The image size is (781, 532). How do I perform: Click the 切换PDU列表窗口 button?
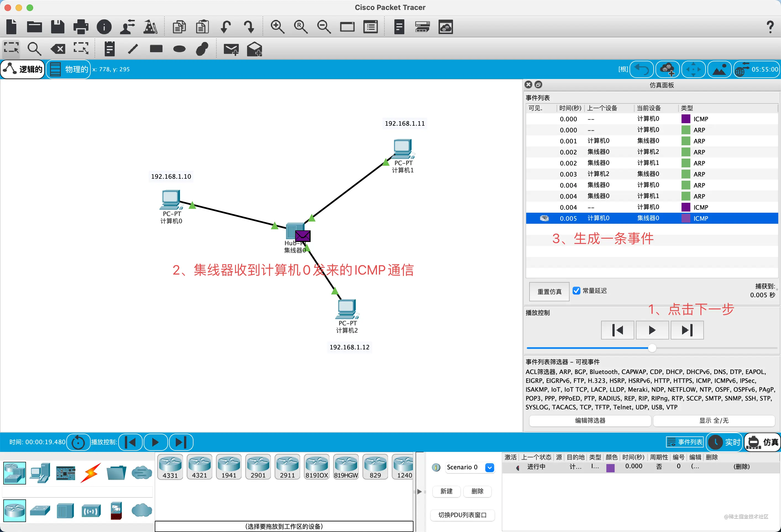click(x=462, y=515)
